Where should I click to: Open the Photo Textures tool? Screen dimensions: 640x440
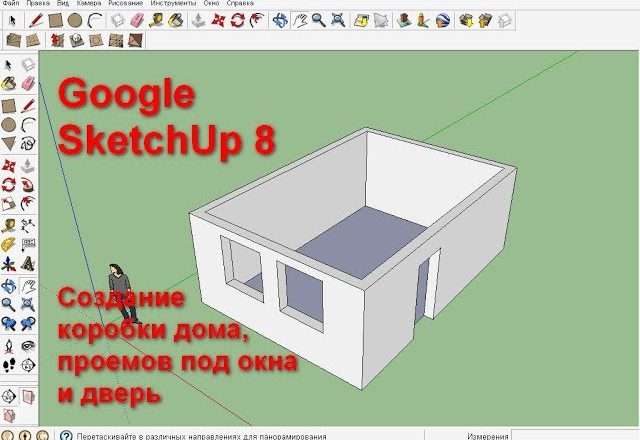tap(423, 20)
